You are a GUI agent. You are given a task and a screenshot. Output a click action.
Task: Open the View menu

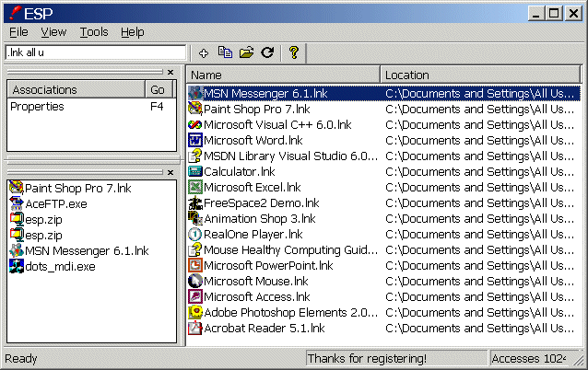click(x=53, y=32)
